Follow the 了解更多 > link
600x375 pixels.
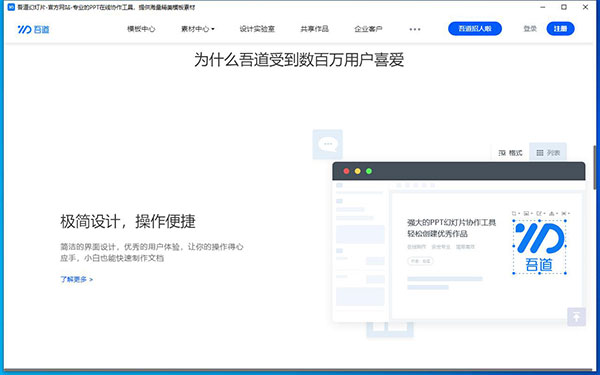tap(77, 279)
